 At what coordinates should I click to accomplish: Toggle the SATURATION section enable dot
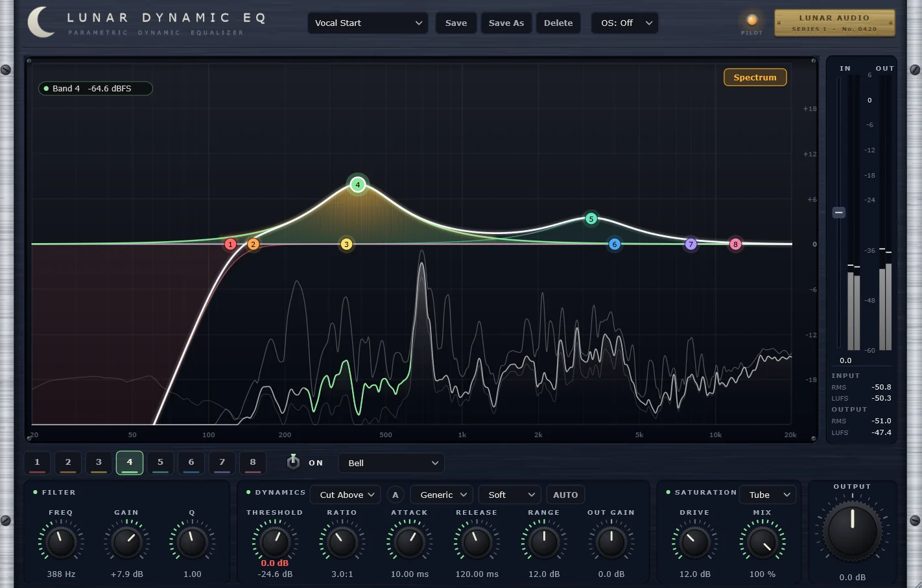tap(668, 492)
